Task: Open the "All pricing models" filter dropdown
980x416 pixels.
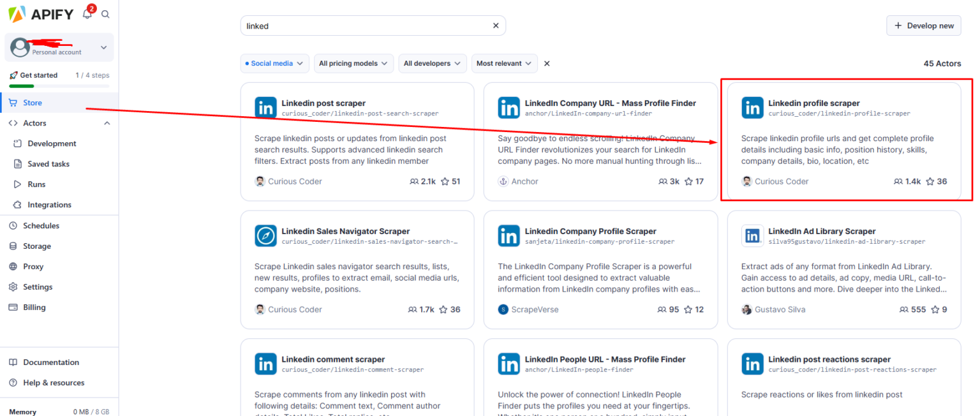Action: point(353,63)
